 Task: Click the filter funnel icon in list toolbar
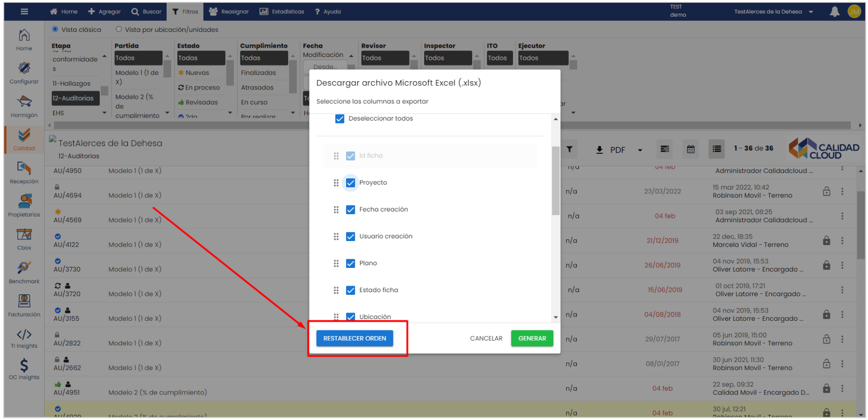569,149
